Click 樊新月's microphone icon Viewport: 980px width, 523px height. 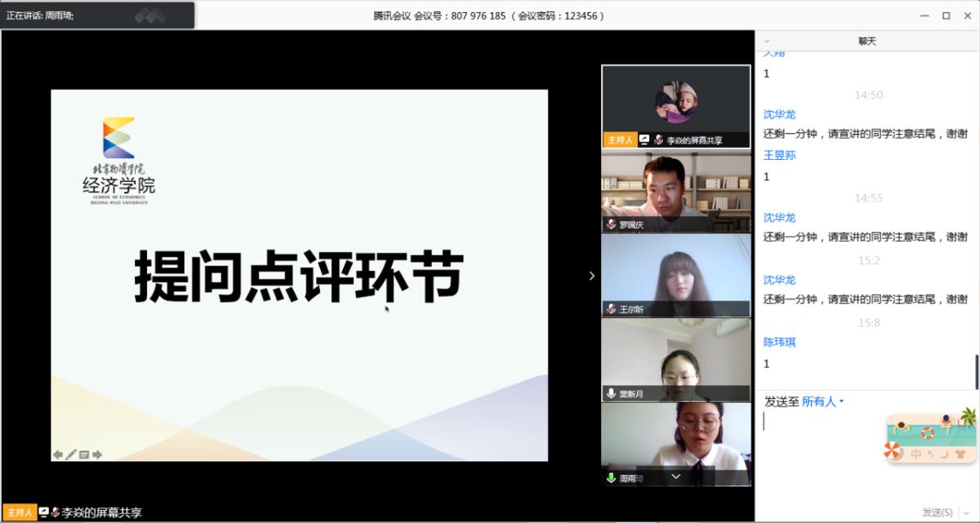tap(611, 394)
